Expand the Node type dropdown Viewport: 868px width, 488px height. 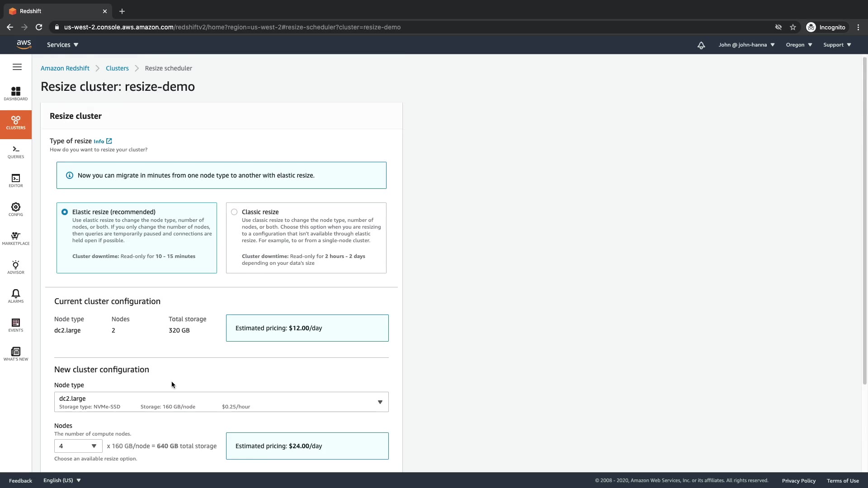tap(221, 402)
